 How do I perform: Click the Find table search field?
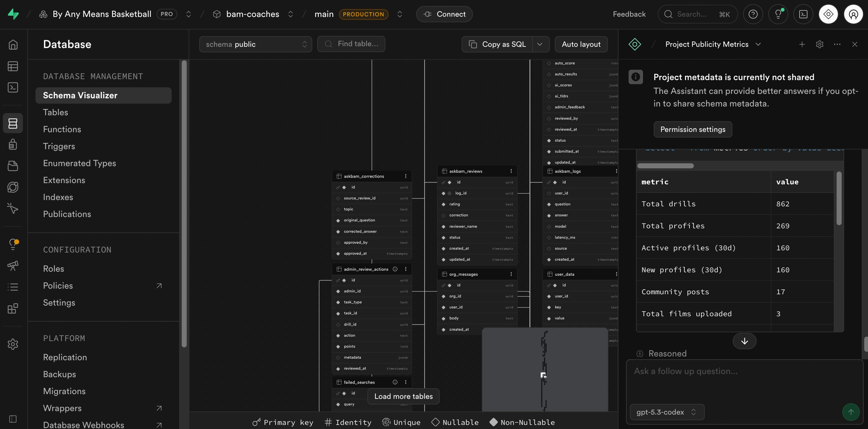click(x=351, y=44)
